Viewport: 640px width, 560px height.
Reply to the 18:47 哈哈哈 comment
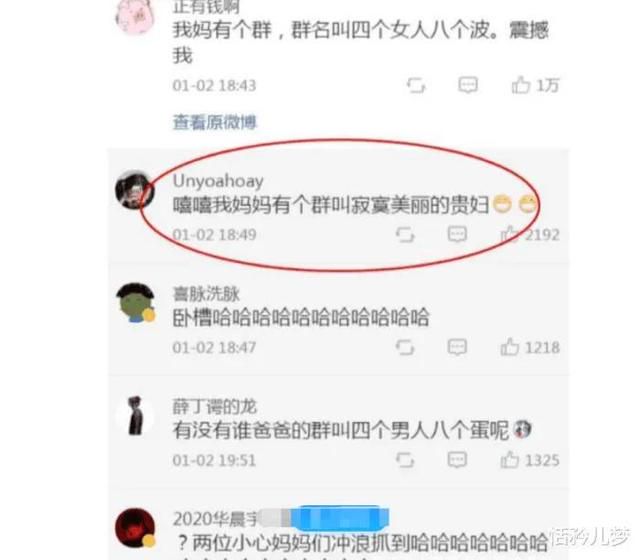457,347
